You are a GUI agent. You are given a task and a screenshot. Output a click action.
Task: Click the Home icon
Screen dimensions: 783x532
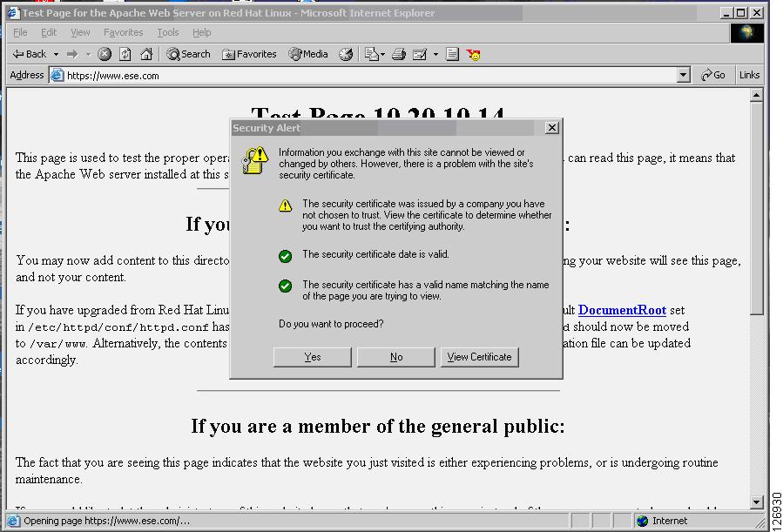pyautogui.click(x=146, y=54)
